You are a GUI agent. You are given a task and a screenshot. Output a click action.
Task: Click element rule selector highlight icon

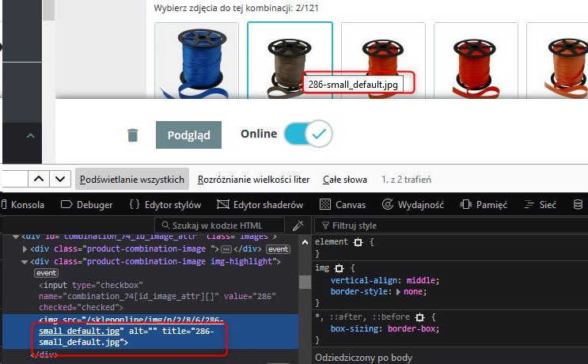tap(358, 242)
